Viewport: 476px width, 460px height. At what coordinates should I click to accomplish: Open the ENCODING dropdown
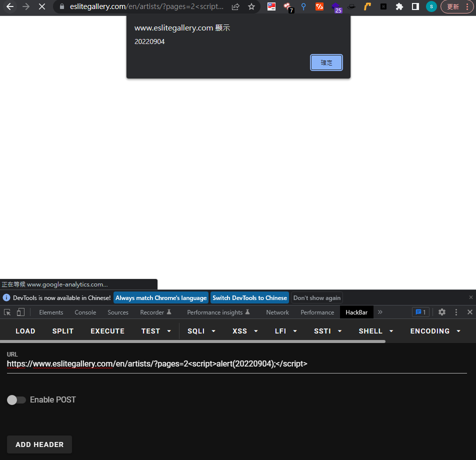pos(435,331)
